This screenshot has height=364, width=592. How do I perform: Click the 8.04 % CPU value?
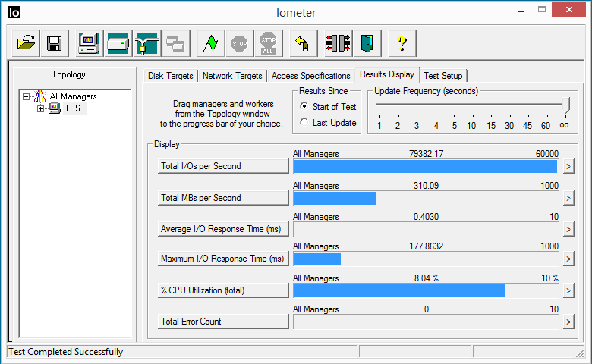point(426,278)
